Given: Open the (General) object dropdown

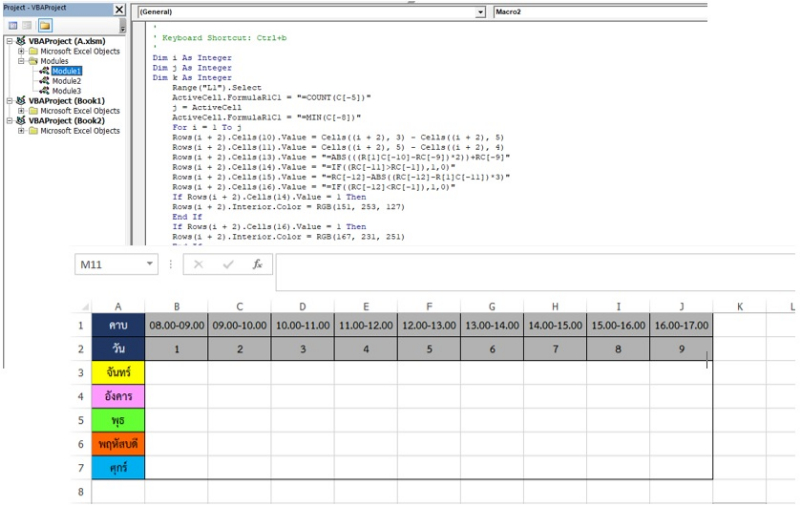Looking at the screenshot, I should [x=480, y=12].
